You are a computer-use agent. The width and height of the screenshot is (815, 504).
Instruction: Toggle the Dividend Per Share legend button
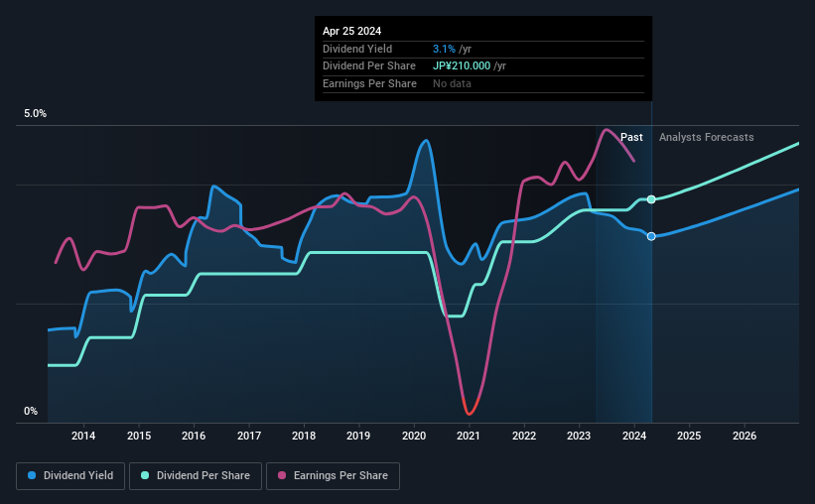(196, 476)
